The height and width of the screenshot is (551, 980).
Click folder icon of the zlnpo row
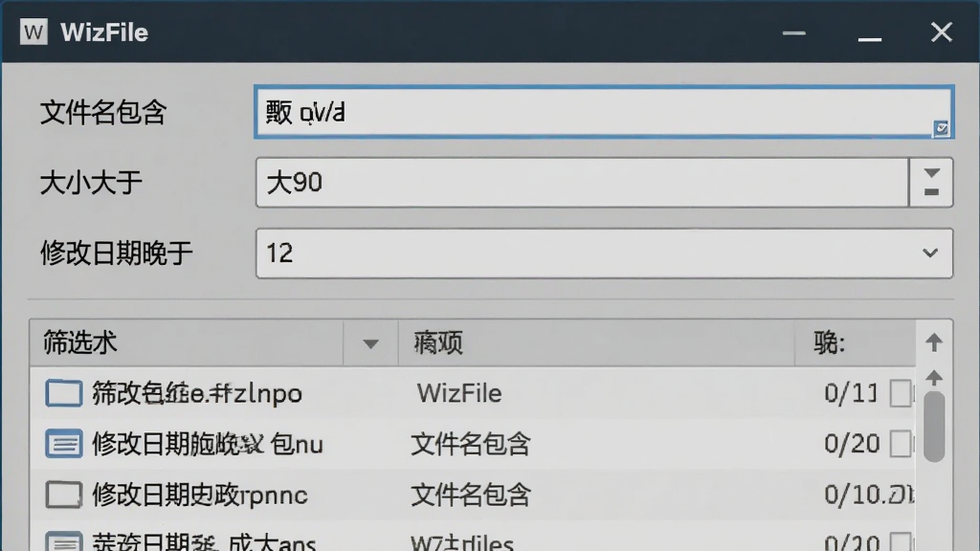64,393
